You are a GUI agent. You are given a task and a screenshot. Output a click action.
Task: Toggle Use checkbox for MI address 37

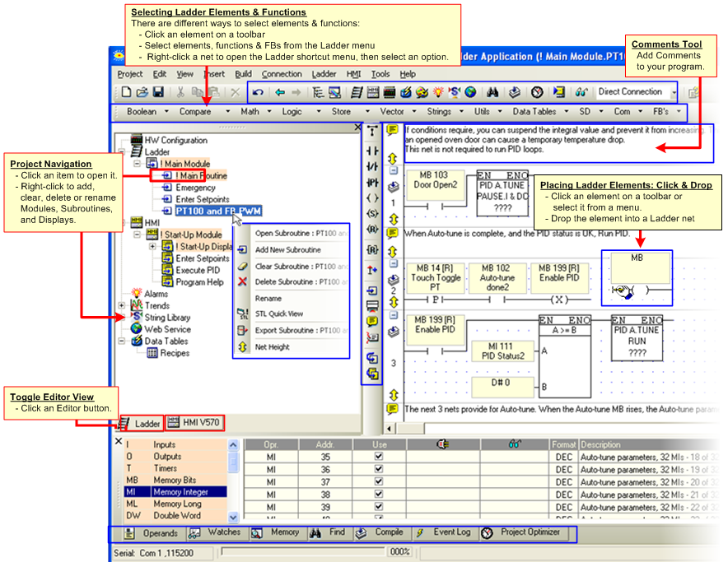pos(378,481)
